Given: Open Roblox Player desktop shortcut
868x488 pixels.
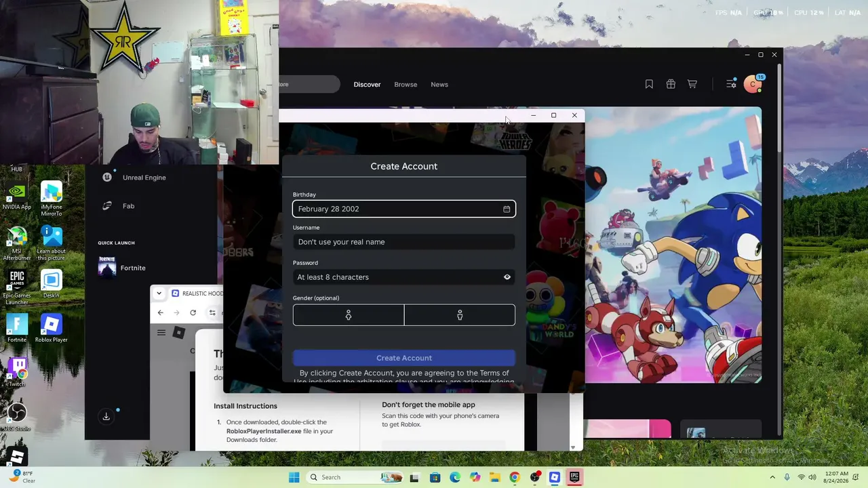Looking at the screenshot, I should tap(52, 329).
